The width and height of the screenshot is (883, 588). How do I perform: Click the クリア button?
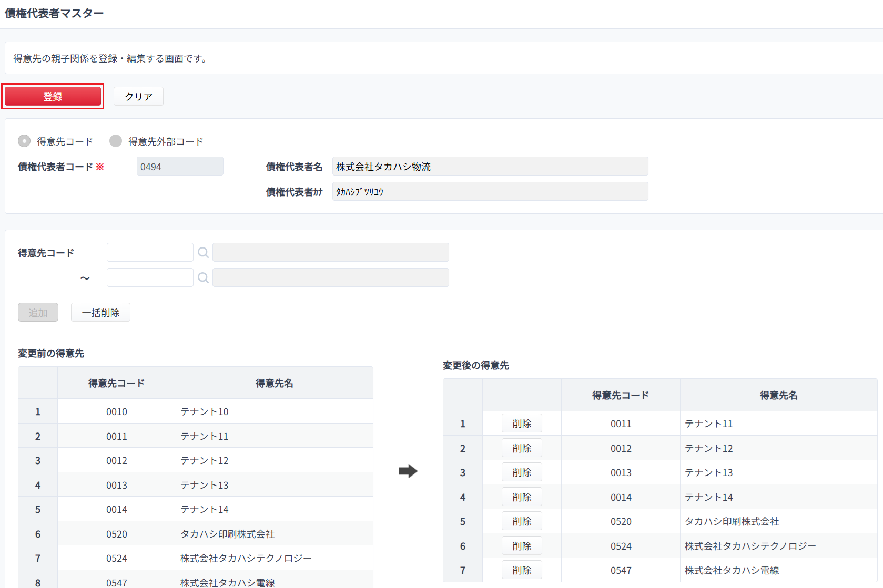[138, 96]
